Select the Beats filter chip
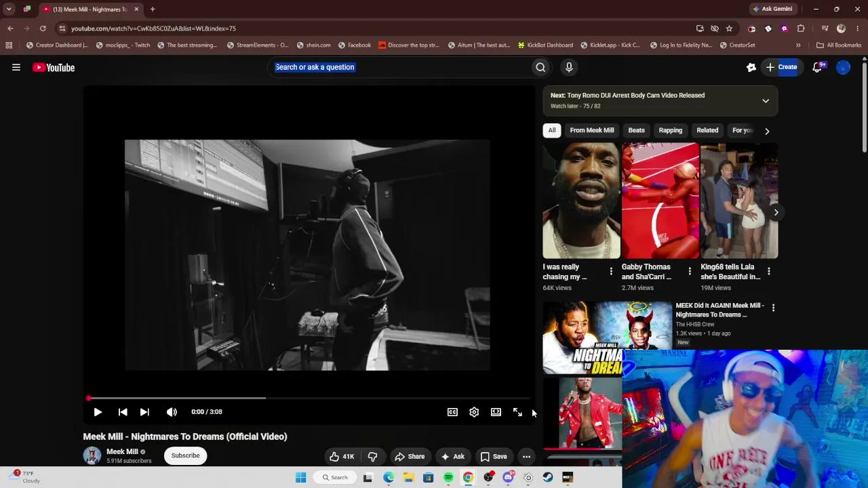 coord(636,130)
